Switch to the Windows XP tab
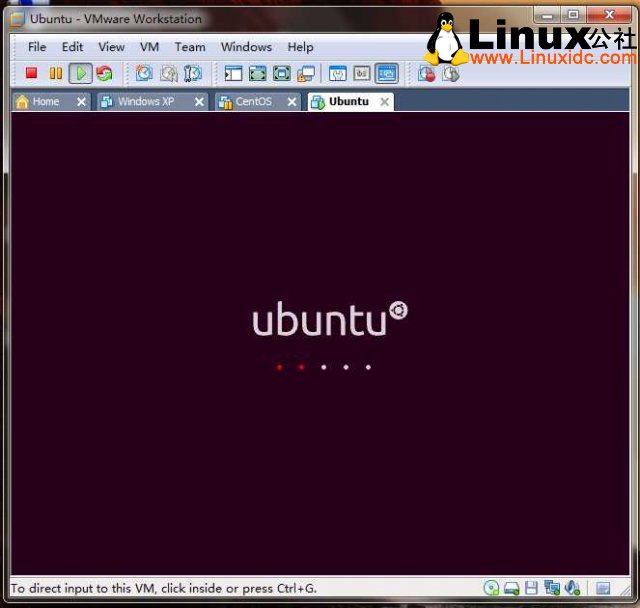The height and width of the screenshot is (608, 640). click(146, 101)
